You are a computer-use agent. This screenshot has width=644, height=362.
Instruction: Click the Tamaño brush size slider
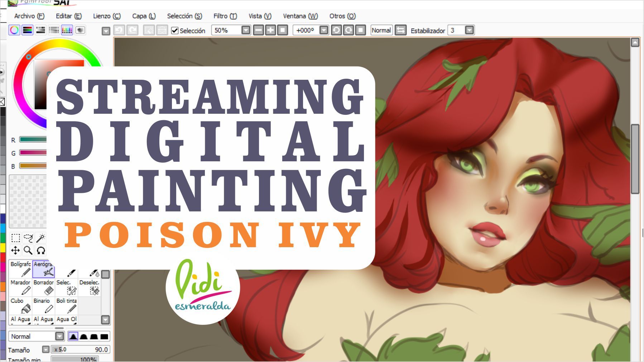[80, 349]
